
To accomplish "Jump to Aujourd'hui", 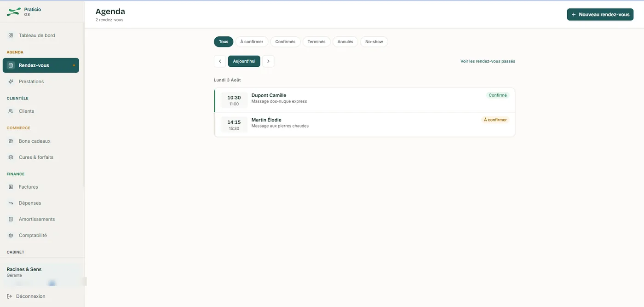I will [244, 61].
